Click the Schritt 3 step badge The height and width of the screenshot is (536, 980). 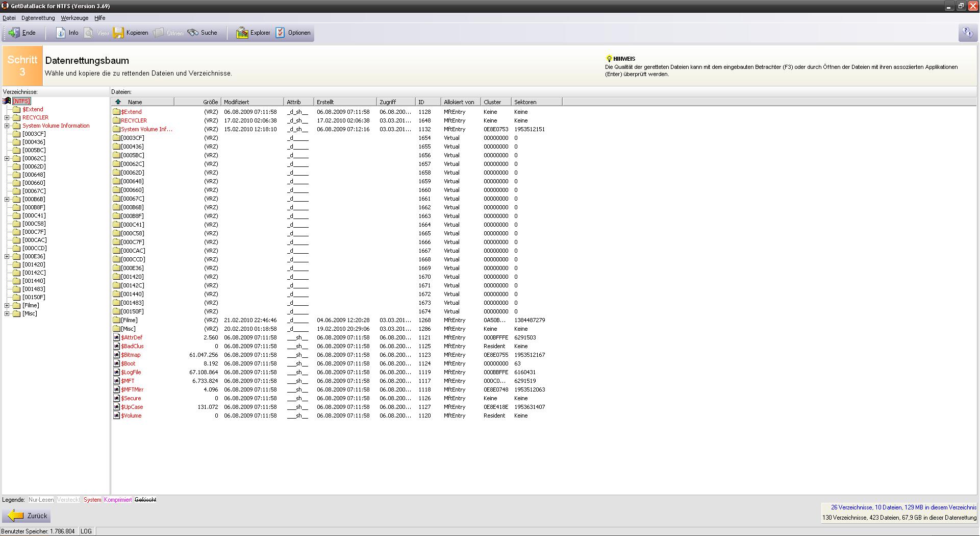click(x=22, y=66)
